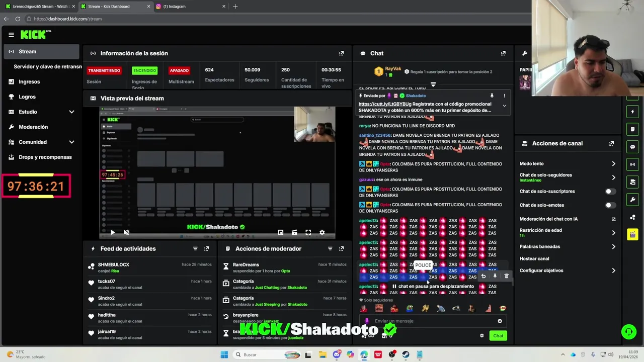Screen dimensions: 644x362
Task: Pop out the Acciones de moderador panel
Action: [342, 249]
